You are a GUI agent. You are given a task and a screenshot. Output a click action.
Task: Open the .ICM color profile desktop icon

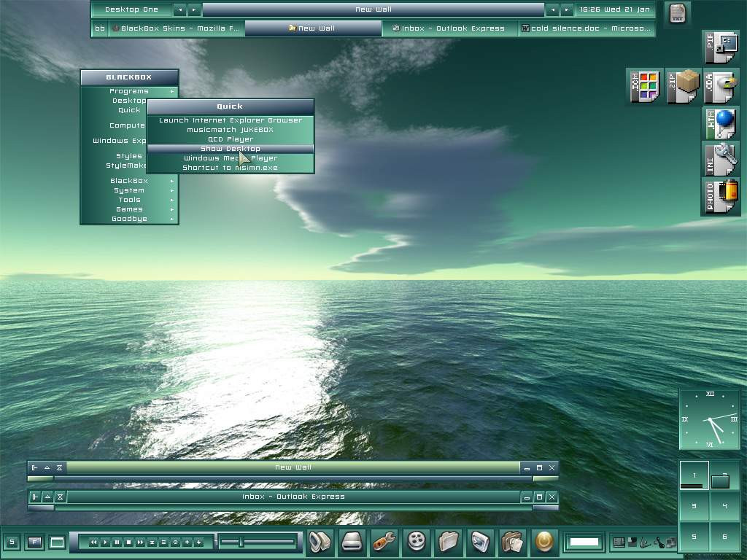tap(645, 86)
